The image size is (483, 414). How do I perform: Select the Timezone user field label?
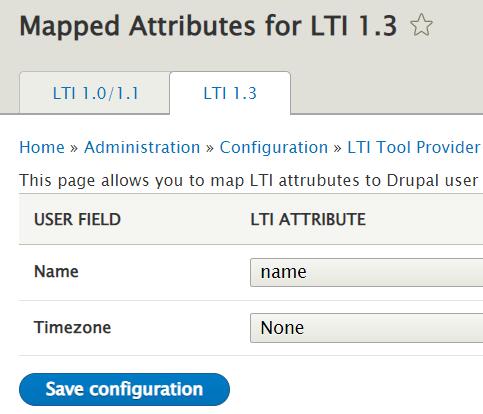pyautogui.click(x=72, y=327)
